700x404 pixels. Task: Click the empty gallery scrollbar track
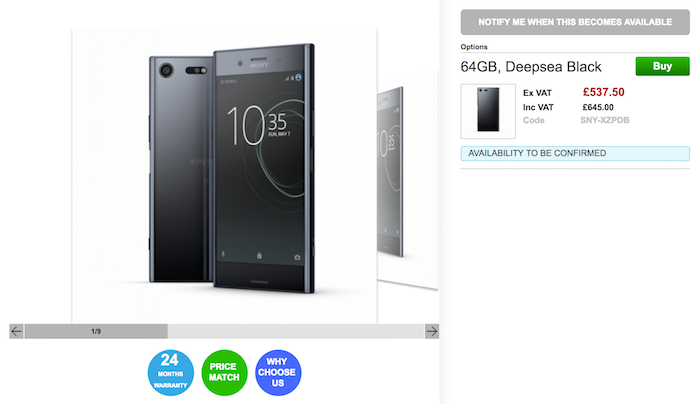(296, 331)
